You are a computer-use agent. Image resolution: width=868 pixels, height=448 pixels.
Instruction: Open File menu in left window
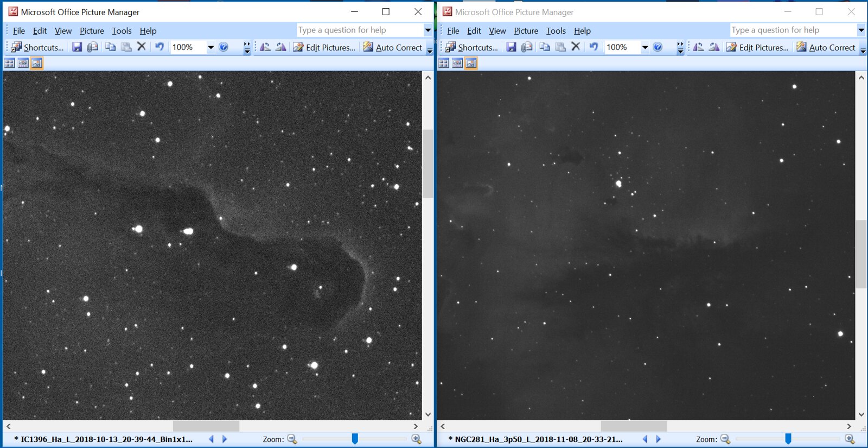(x=19, y=31)
